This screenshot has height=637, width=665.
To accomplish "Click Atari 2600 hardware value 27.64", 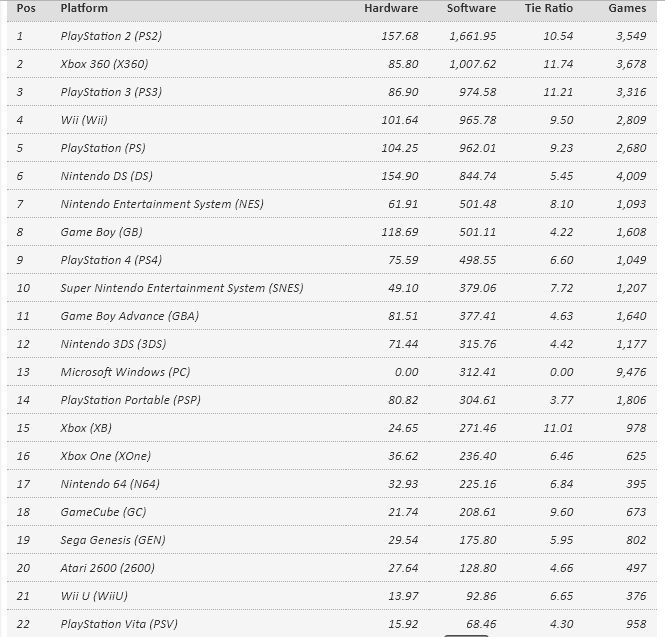I will coord(403,568).
